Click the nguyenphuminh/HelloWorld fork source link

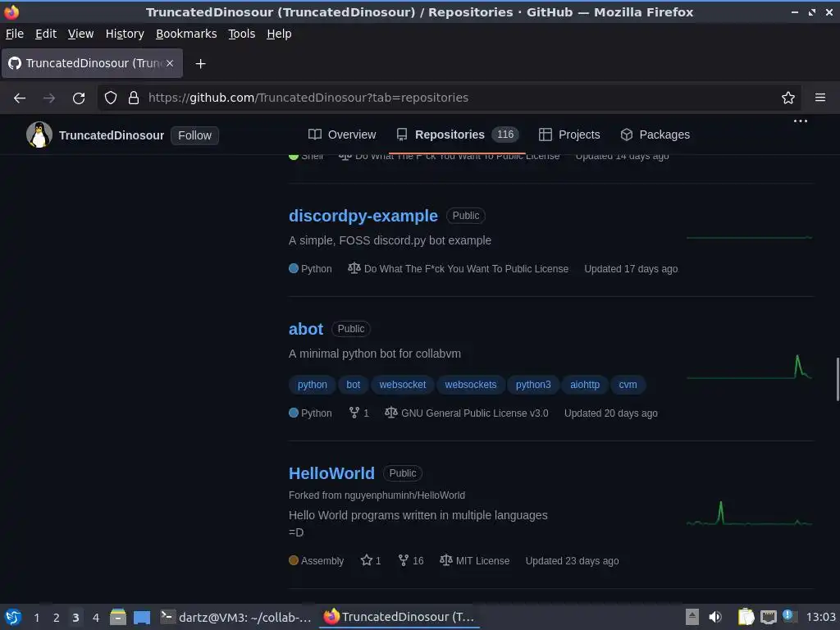tap(404, 495)
